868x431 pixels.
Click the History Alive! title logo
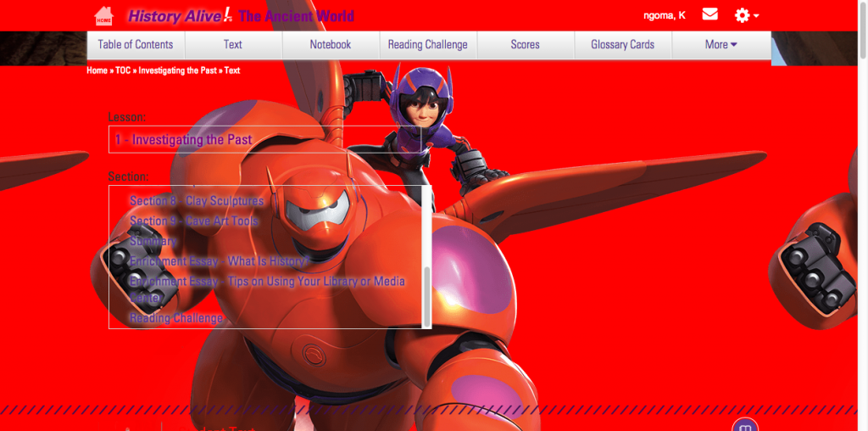(x=241, y=16)
